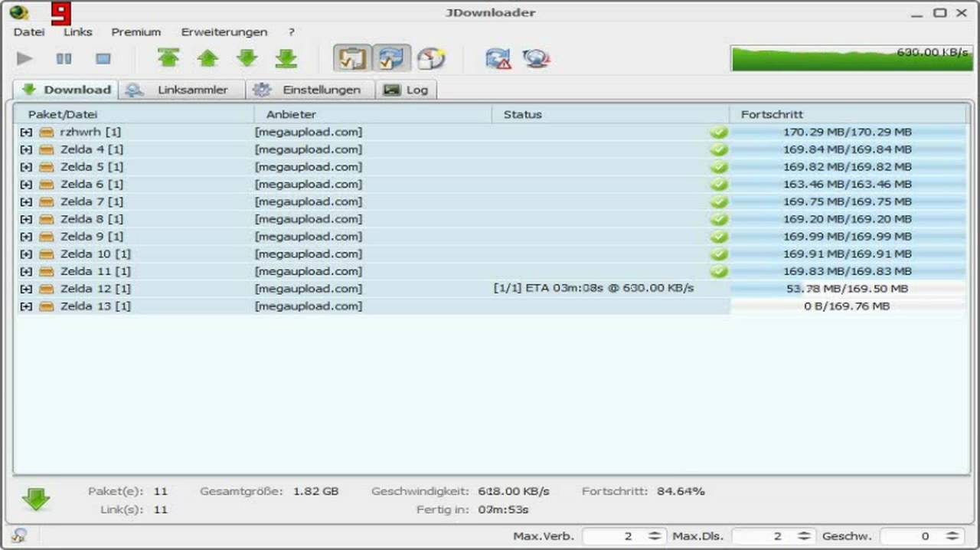
Task: Click the folder icon of rzhwrh
Action: 46,133
